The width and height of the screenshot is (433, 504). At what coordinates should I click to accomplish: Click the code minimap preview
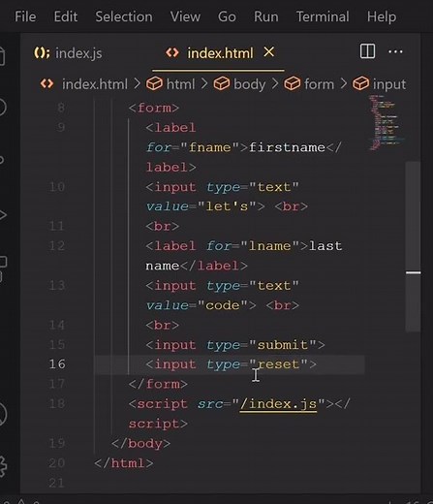pyautogui.click(x=386, y=123)
